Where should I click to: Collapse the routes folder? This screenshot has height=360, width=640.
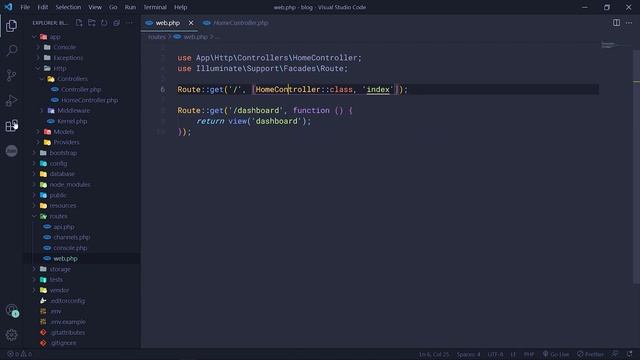82,216
